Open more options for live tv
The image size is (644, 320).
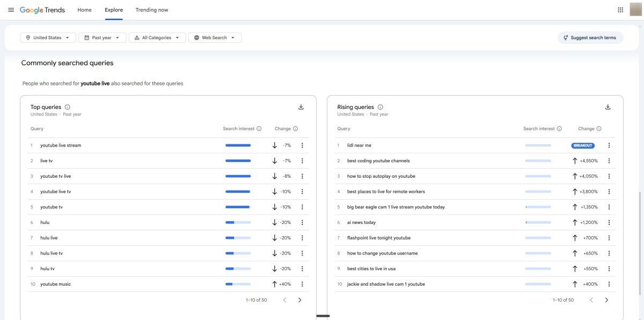302,161
